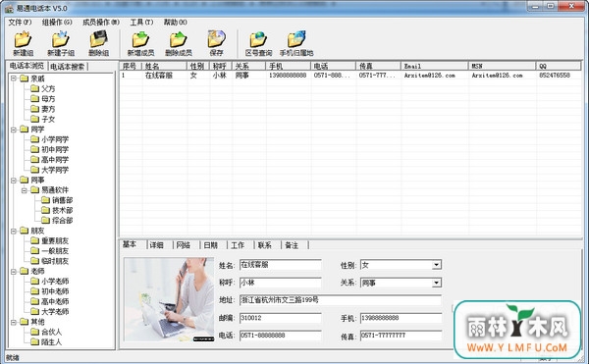
Task: Click the 地址 input field
Action: pos(341,300)
